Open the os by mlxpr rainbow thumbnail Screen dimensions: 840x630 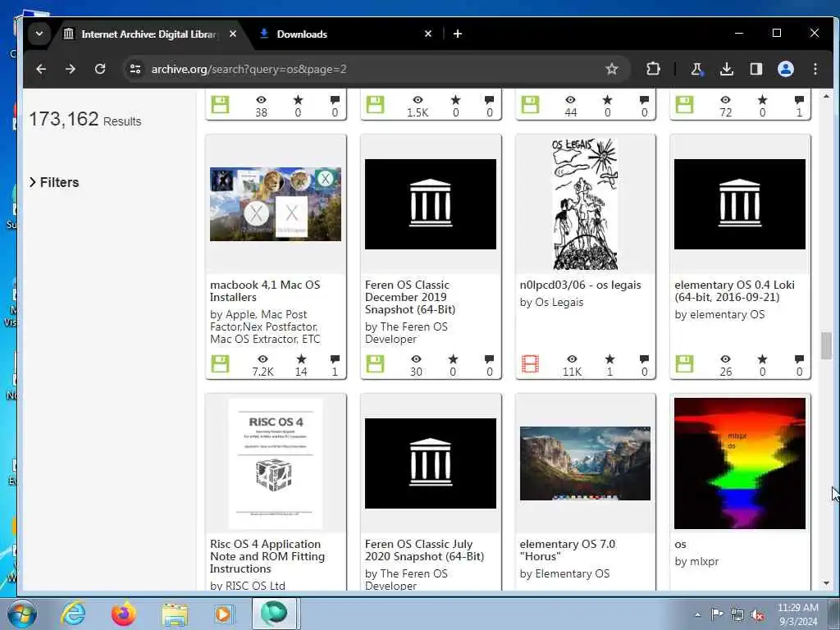[739, 463]
